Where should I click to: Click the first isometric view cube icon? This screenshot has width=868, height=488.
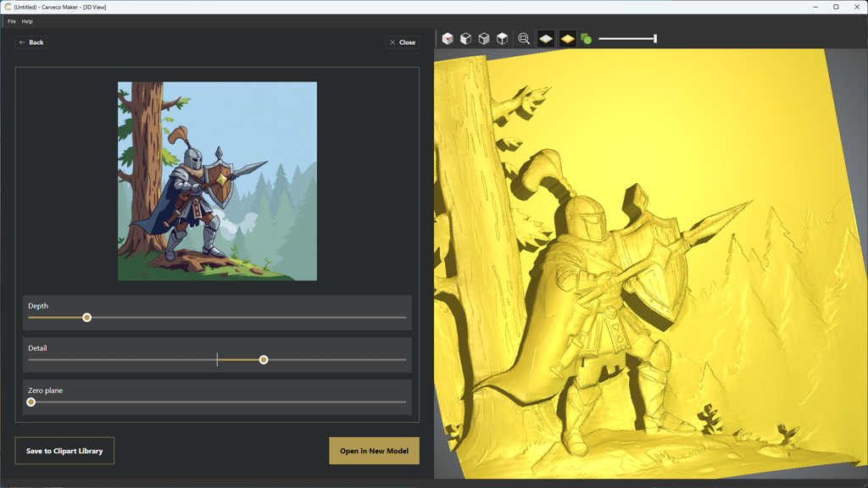coord(448,39)
